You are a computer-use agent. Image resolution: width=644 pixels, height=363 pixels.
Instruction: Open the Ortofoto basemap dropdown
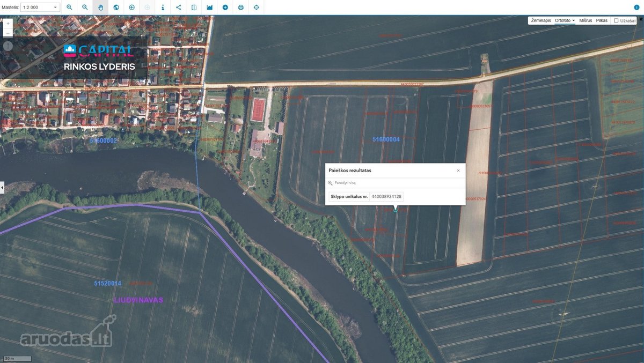[x=565, y=20]
